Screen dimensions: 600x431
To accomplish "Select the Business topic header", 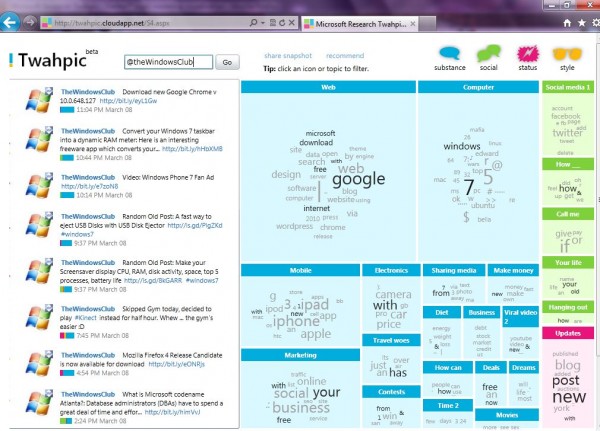I will tap(481, 312).
